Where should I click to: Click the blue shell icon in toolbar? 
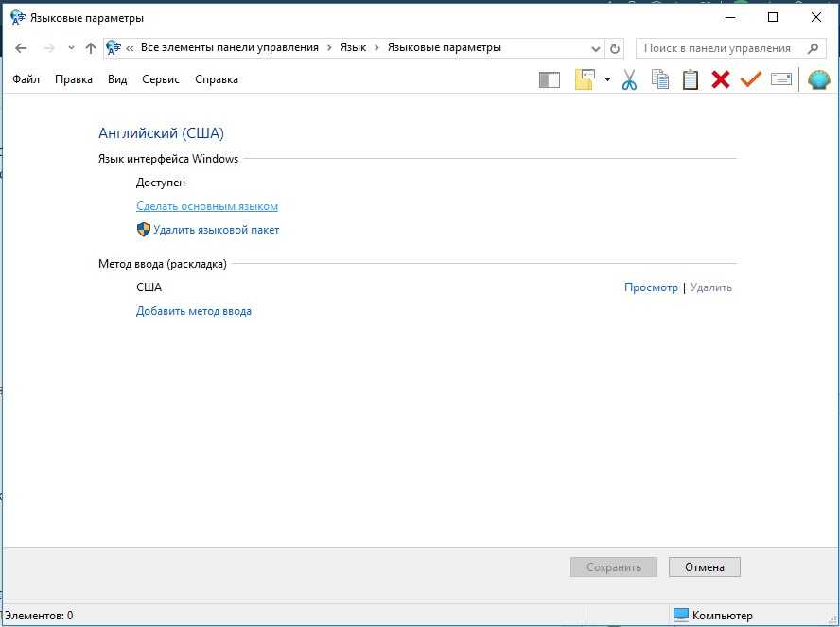(818, 80)
